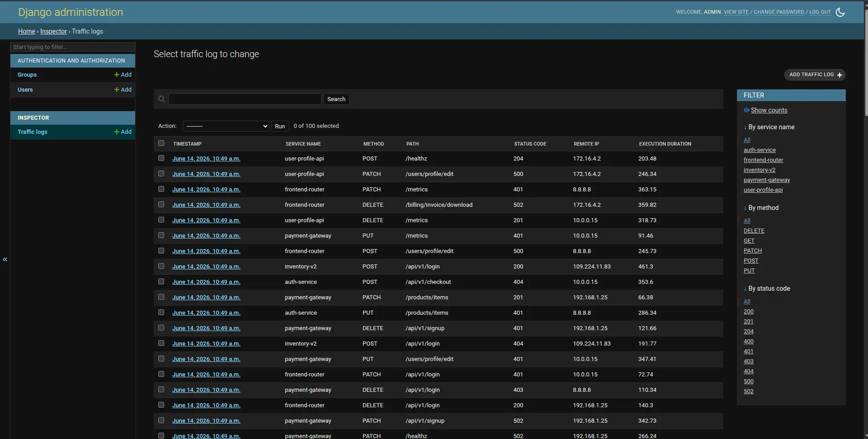Filter by DELETE method
This screenshot has width=868, height=439.
click(x=754, y=231)
